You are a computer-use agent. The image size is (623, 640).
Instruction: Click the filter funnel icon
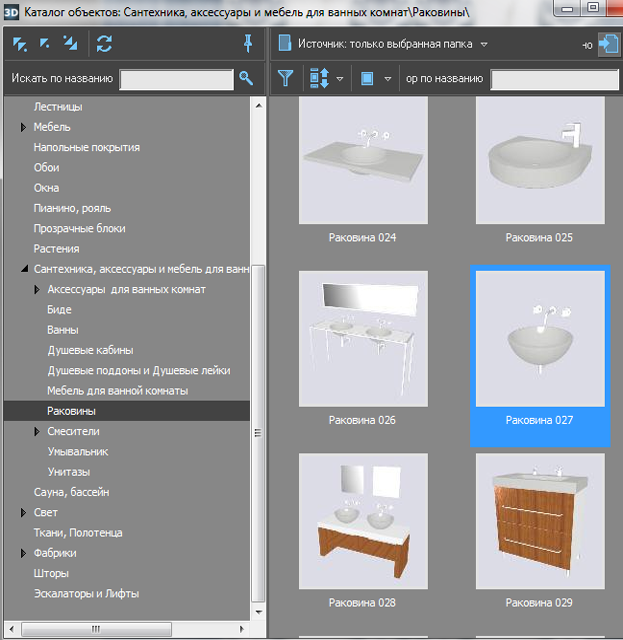(286, 78)
